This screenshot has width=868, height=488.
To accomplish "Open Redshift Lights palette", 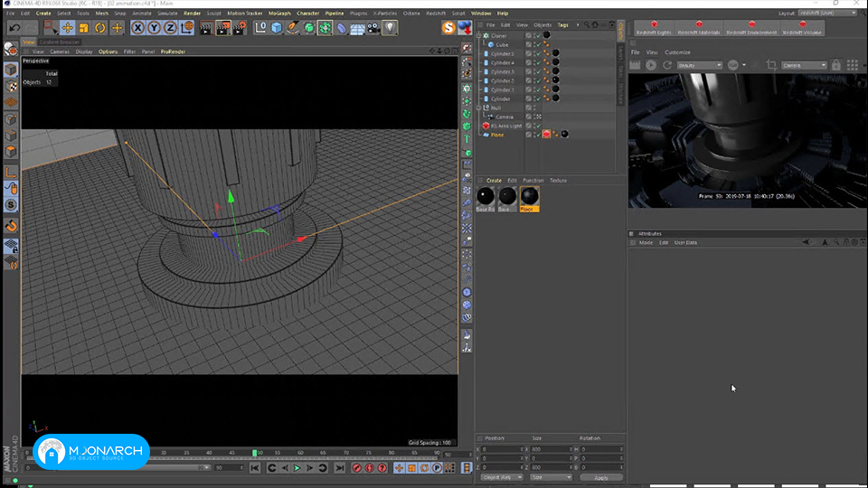I will tap(654, 28).
